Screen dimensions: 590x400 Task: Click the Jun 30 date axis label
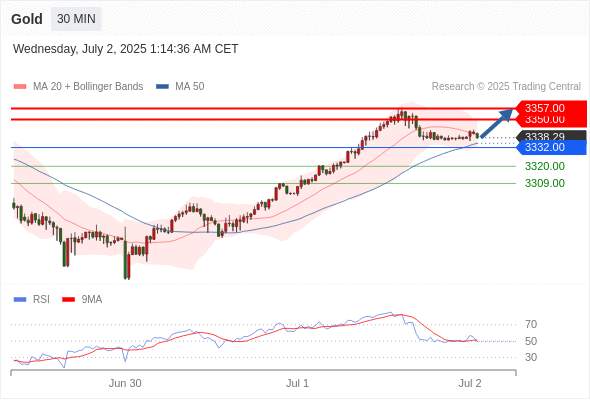pyautogui.click(x=125, y=383)
